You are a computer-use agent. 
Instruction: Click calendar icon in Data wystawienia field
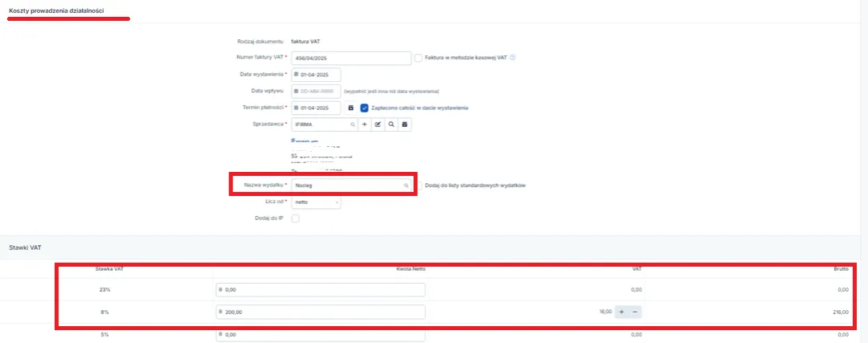(x=296, y=74)
